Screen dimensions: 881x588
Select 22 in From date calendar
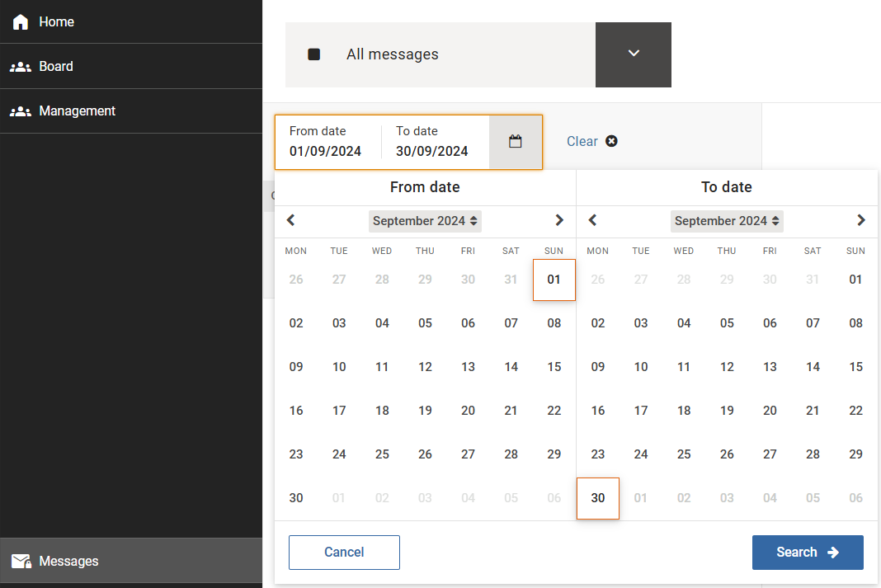click(x=554, y=411)
